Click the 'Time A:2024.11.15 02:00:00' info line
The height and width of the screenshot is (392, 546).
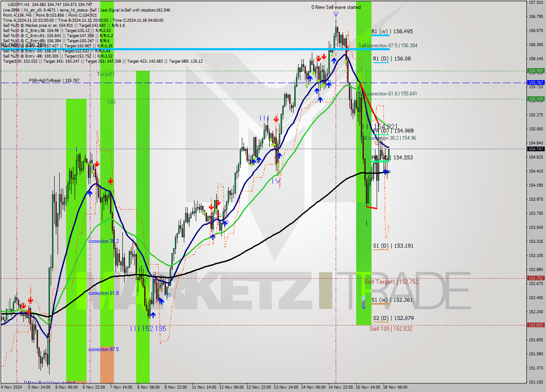pyautogui.click(x=28, y=20)
